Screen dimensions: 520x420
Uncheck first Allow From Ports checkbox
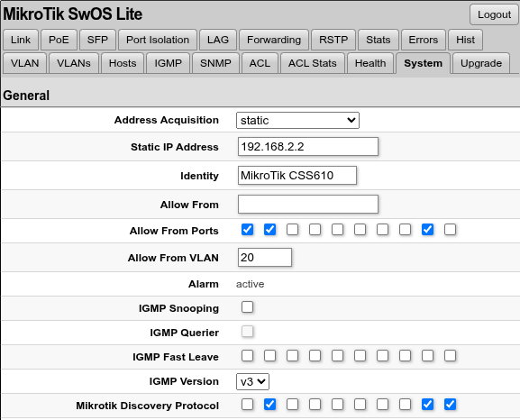click(x=248, y=229)
